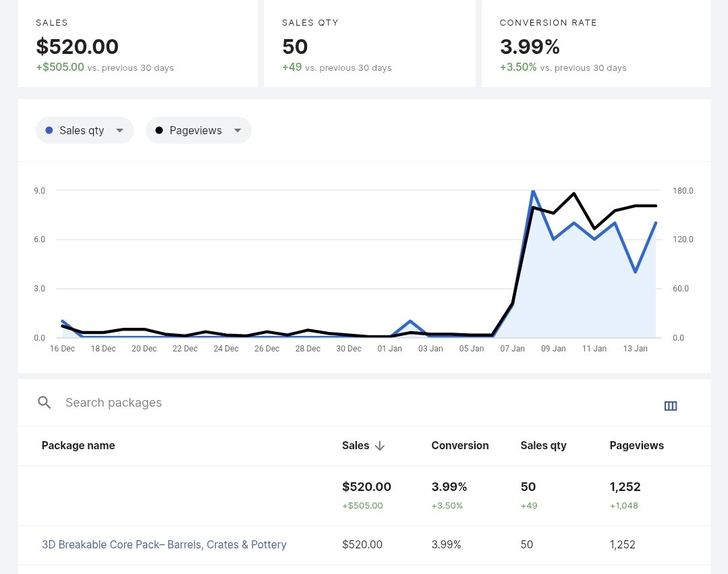The width and height of the screenshot is (728, 574).
Task: Click the bold 3.99% conversion total in table
Action: (x=449, y=487)
